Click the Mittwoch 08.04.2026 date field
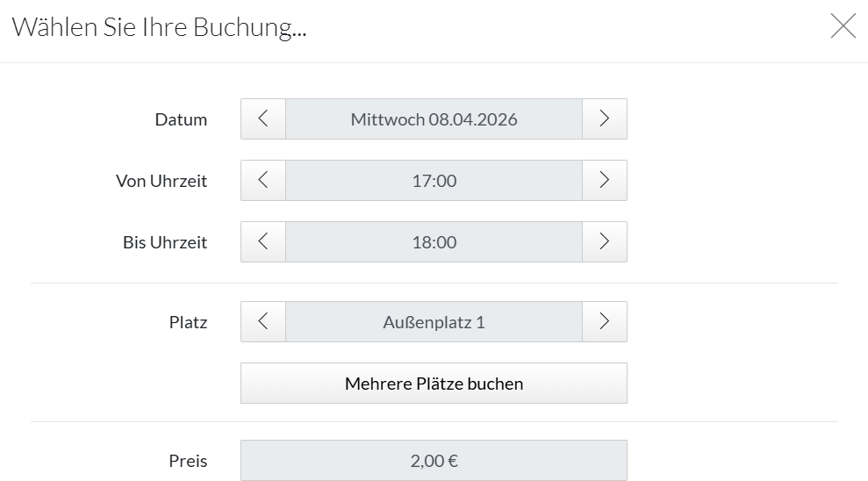Image resolution: width=868 pixels, height=481 pixels. [x=434, y=119]
